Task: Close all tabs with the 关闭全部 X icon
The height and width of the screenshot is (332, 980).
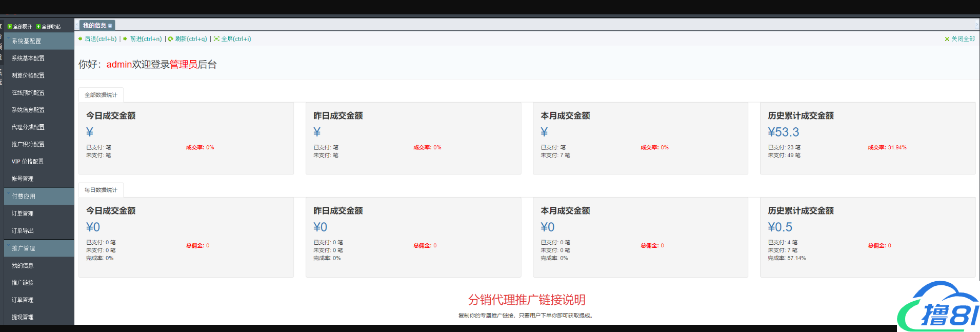Action: point(947,39)
